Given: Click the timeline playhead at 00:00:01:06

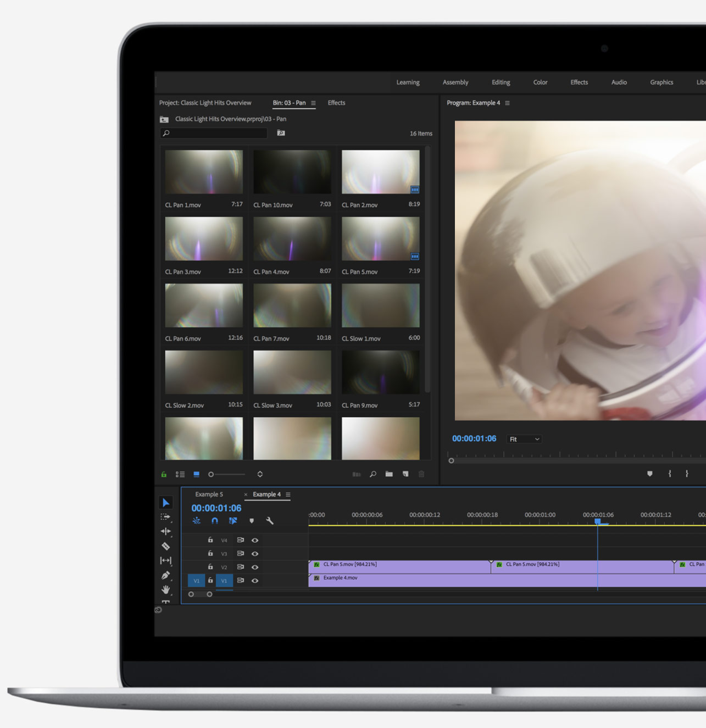Looking at the screenshot, I should coord(598,521).
